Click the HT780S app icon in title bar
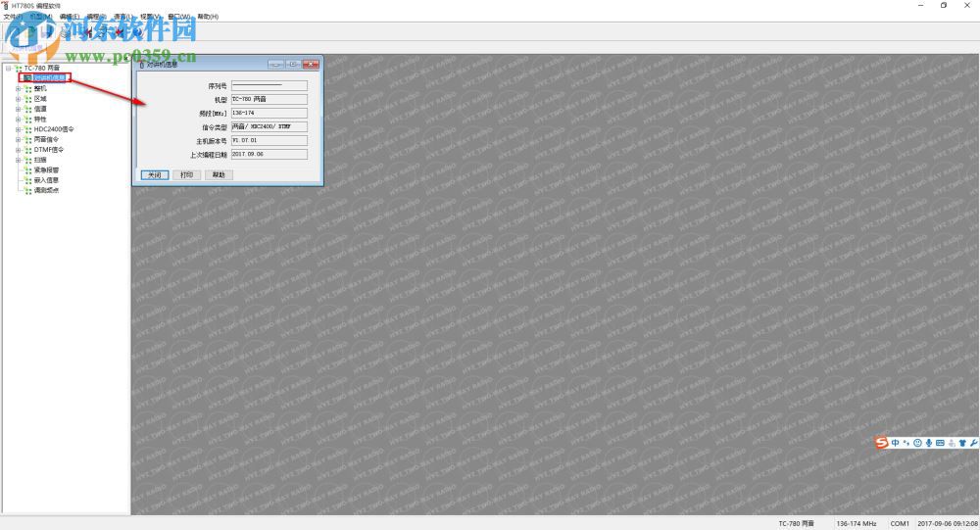This screenshot has width=980, height=530. coord(6,5)
